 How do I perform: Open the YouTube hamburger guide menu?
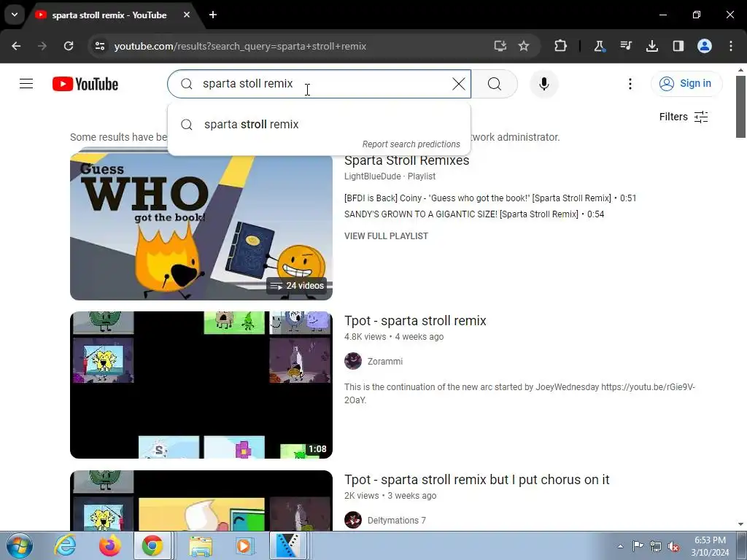point(26,84)
